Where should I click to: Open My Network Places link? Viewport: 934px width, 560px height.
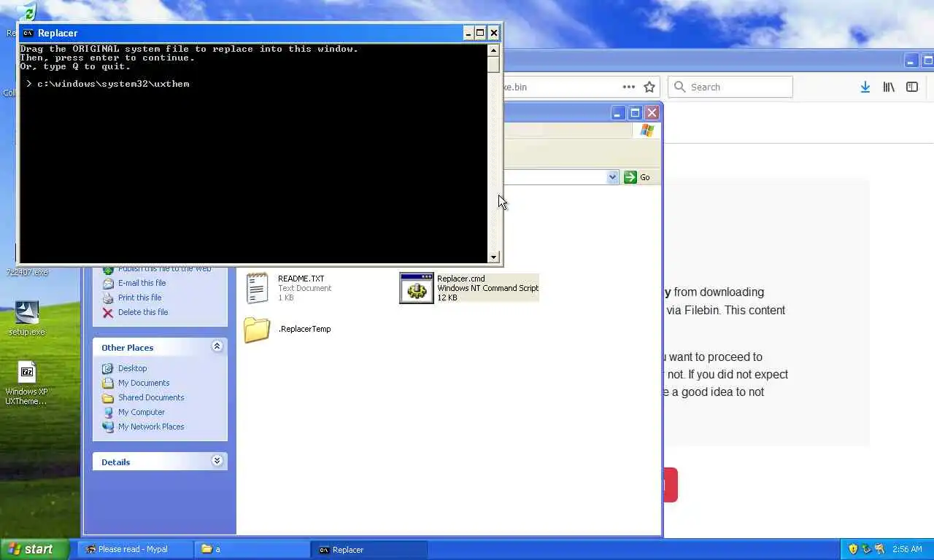point(151,427)
